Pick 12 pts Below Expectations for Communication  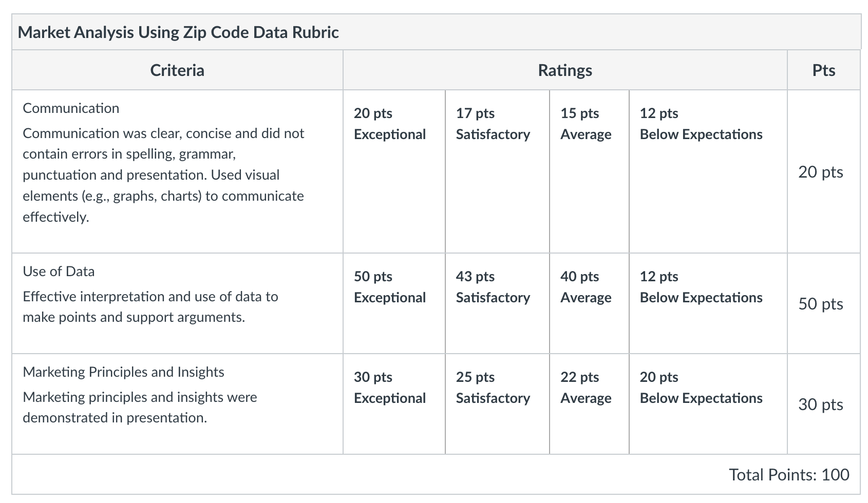click(x=708, y=171)
